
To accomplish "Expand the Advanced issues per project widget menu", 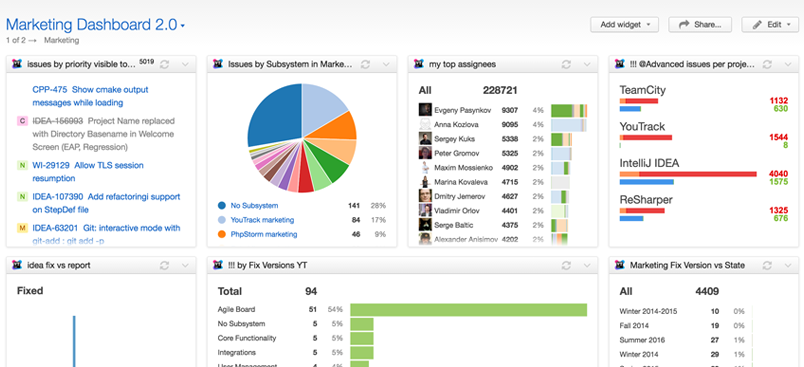I will pos(789,64).
